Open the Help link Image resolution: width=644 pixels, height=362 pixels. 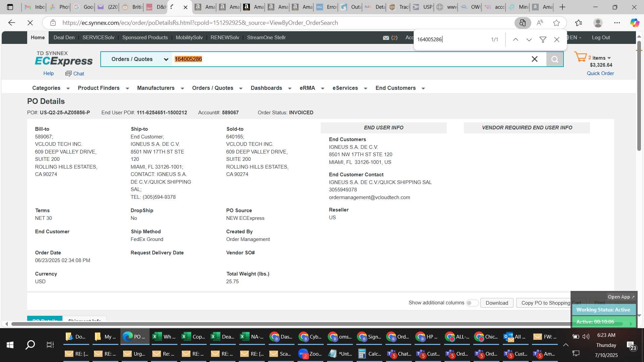pyautogui.click(x=48, y=73)
